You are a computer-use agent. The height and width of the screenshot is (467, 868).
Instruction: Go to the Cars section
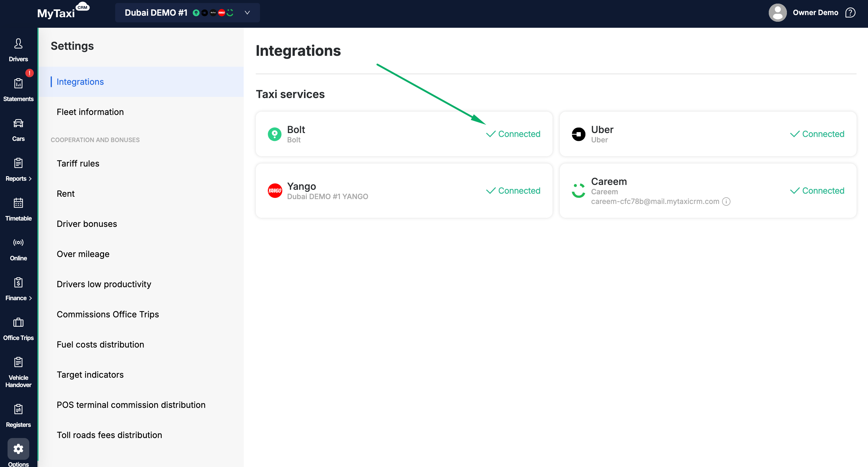coord(18,129)
